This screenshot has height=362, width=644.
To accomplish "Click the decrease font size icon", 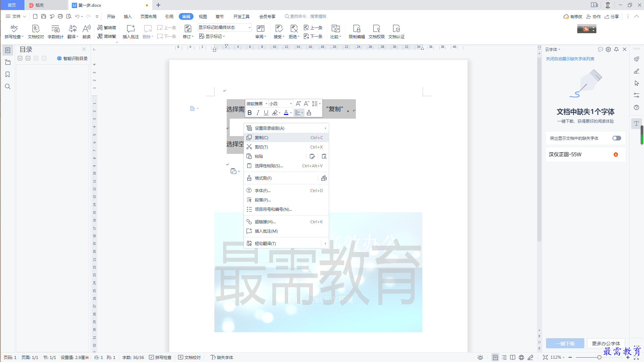I will pos(306,104).
